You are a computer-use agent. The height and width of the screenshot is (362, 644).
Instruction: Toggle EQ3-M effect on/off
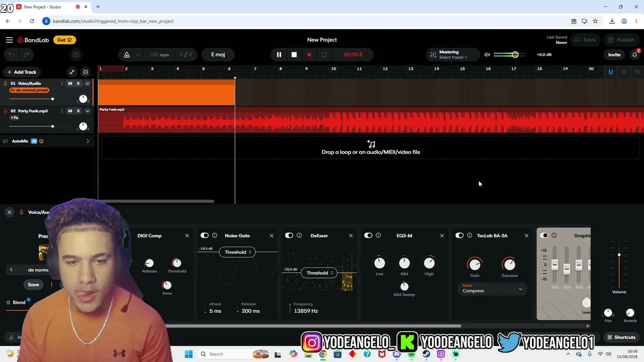[x=368, y=235]
